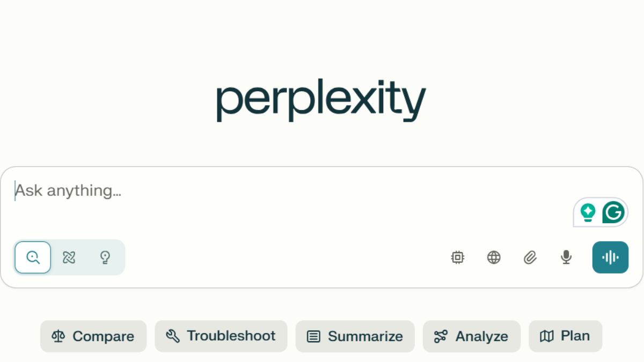
Task: Pick the Plan suggestion chip
Action: tap(565, 336)
